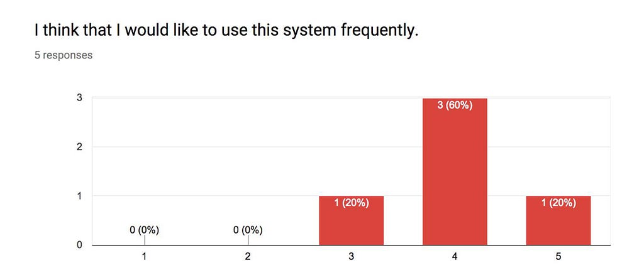Select the red bar above rating 3
This screenshot has height=280, width=644.
351,220
